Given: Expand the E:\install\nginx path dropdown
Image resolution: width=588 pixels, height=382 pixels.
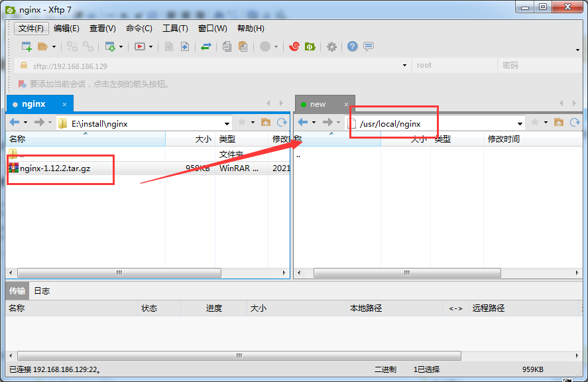Looking at the screenshot, I should (227, 124).
